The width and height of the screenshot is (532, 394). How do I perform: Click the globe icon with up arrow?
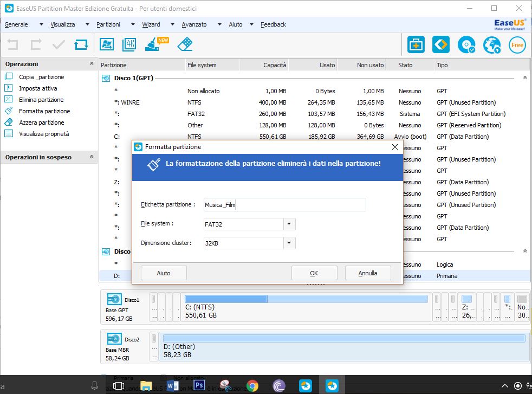point(491,45)
